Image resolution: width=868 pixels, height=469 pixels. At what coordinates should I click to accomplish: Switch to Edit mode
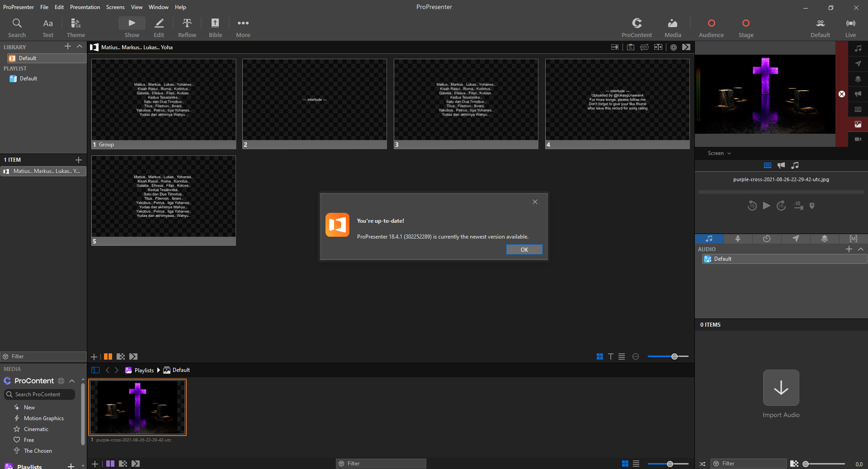click(159, 28)
